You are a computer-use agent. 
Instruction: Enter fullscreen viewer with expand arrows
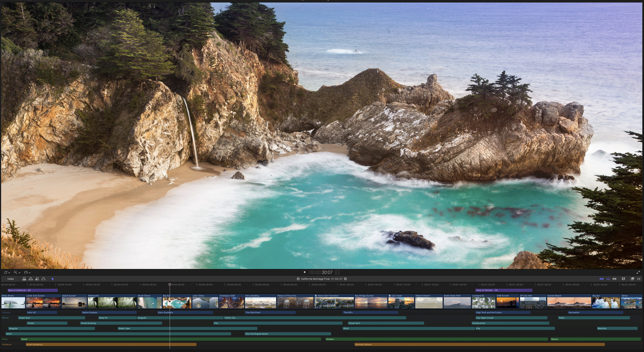pyautogui.click(x=638, y=272)
